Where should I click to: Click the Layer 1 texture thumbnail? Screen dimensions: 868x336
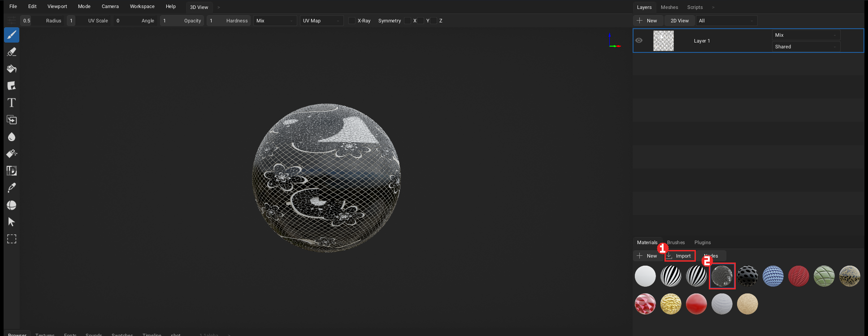[664, 41]
